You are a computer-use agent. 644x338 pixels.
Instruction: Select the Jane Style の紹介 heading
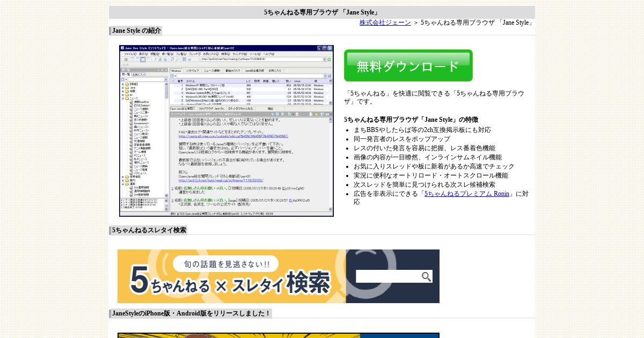[136, 31]
